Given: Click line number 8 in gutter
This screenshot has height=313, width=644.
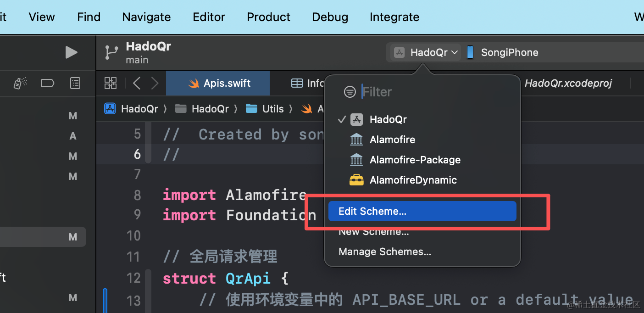Looking at the screenshot, I should (137, 195).
